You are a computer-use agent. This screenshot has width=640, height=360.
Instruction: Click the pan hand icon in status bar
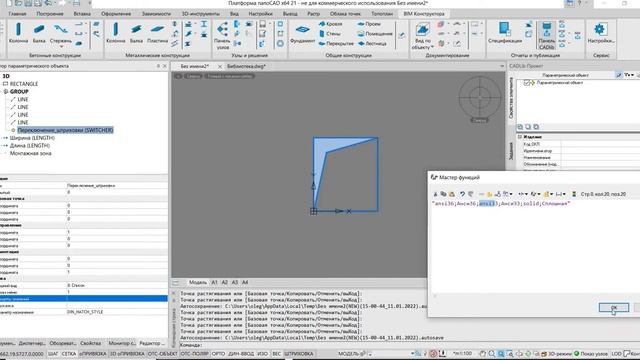click(x=483, y=354)
